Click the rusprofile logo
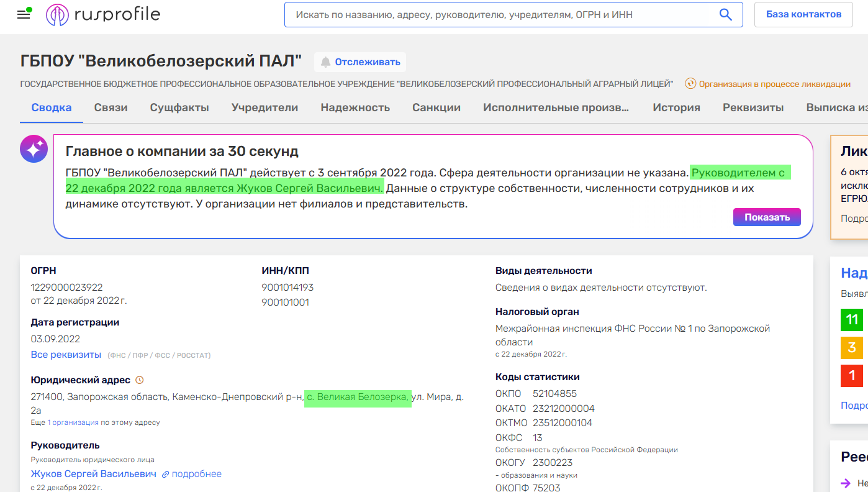Image resolution: width=868 pixels, height=492 pixels. coord(103,15)
